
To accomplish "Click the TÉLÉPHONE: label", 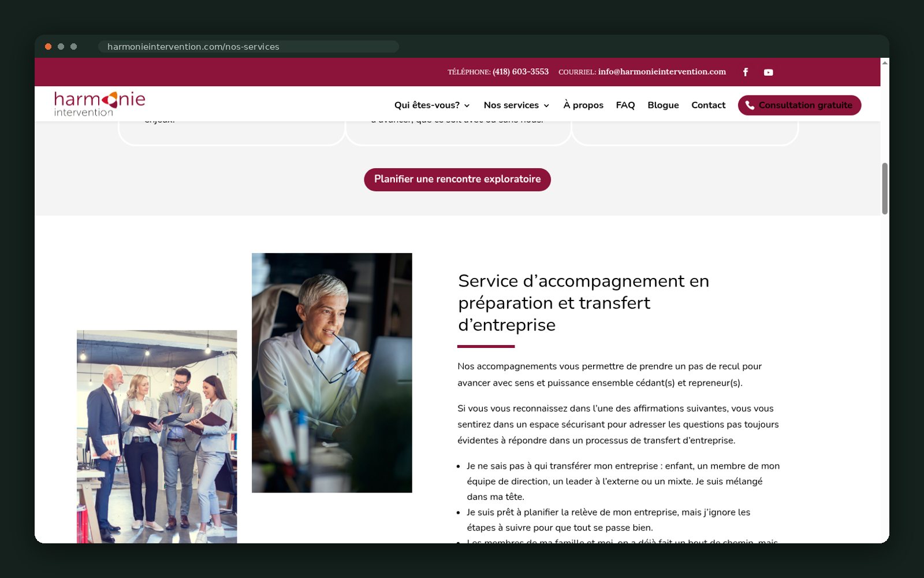I will tap(469, 72).
